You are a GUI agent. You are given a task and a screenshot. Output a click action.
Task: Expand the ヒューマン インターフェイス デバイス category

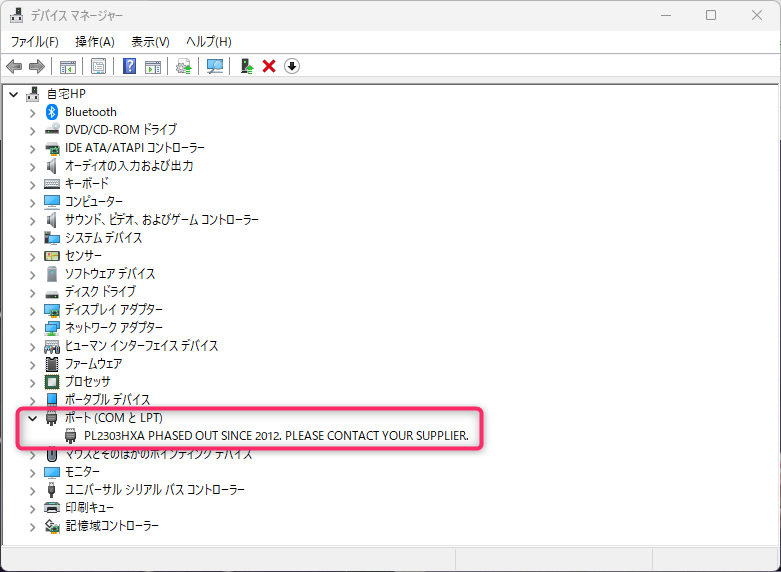click(32, 347)
